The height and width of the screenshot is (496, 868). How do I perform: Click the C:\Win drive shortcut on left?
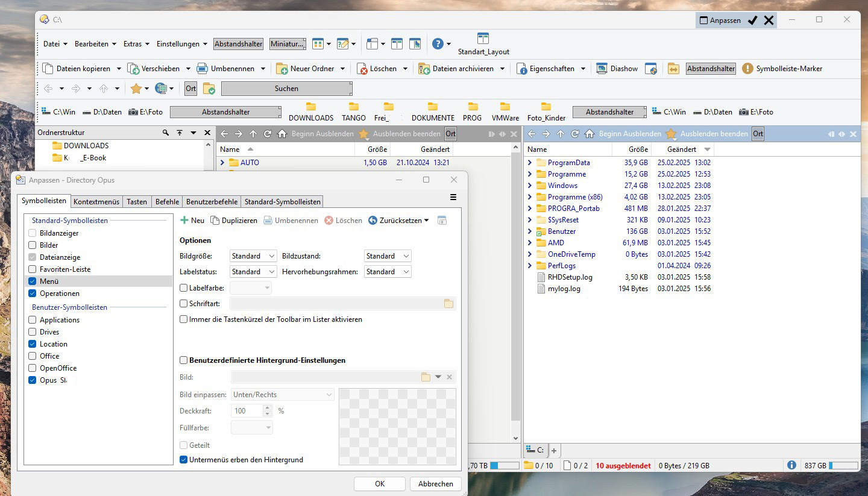[58, 112]
